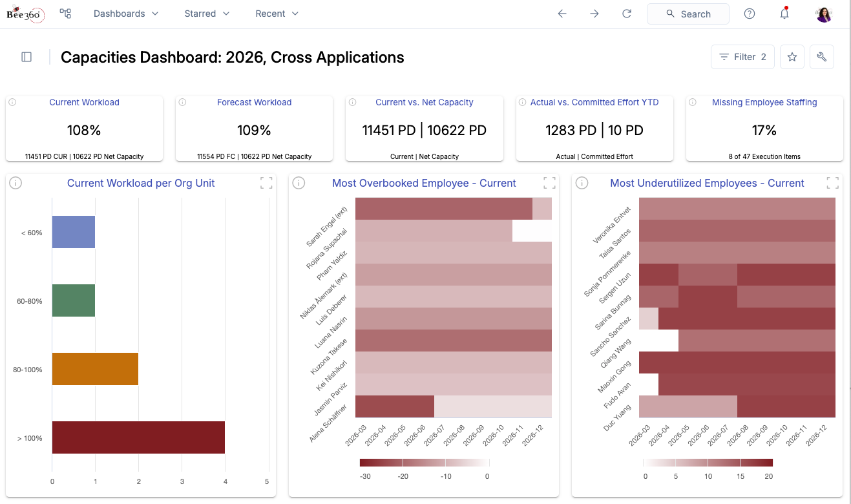Viewport: 851px width, 504px height.
Task: Expand the Dashboards dropdown
Action: click(x=126, y=14)
